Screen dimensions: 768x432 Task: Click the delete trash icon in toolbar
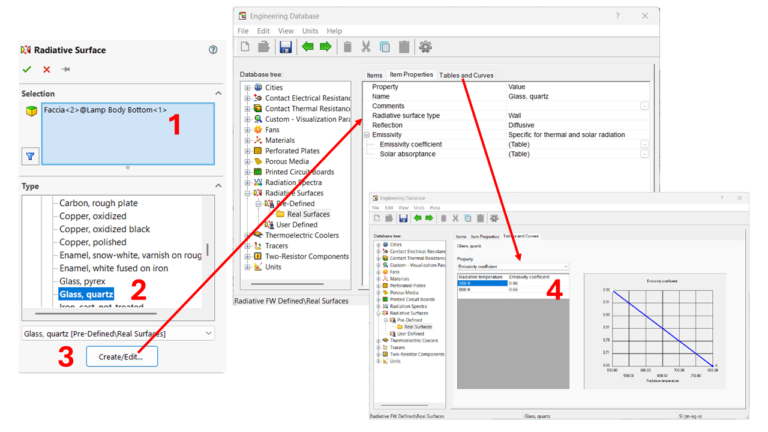347,47
